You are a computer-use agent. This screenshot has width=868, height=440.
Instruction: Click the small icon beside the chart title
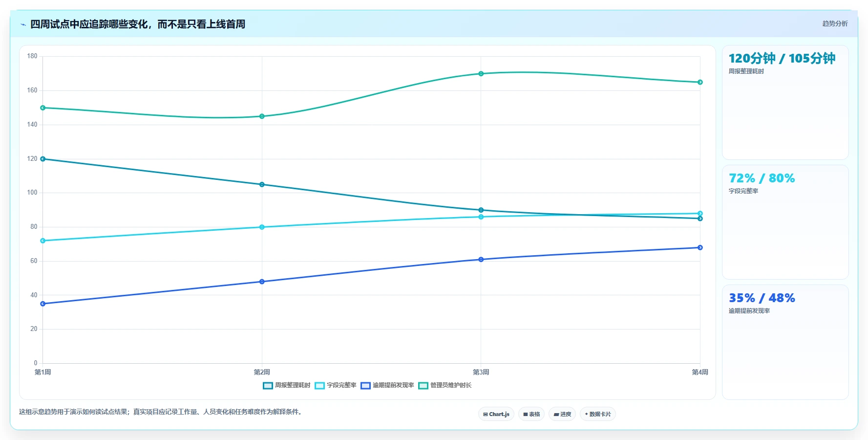click(23, 24)
